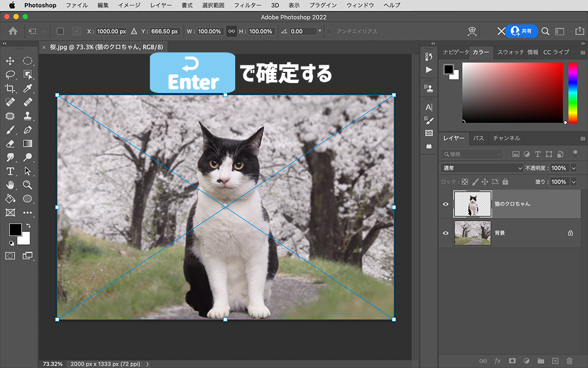
Task: Go to the Home screen
Action: coord(13,31)
